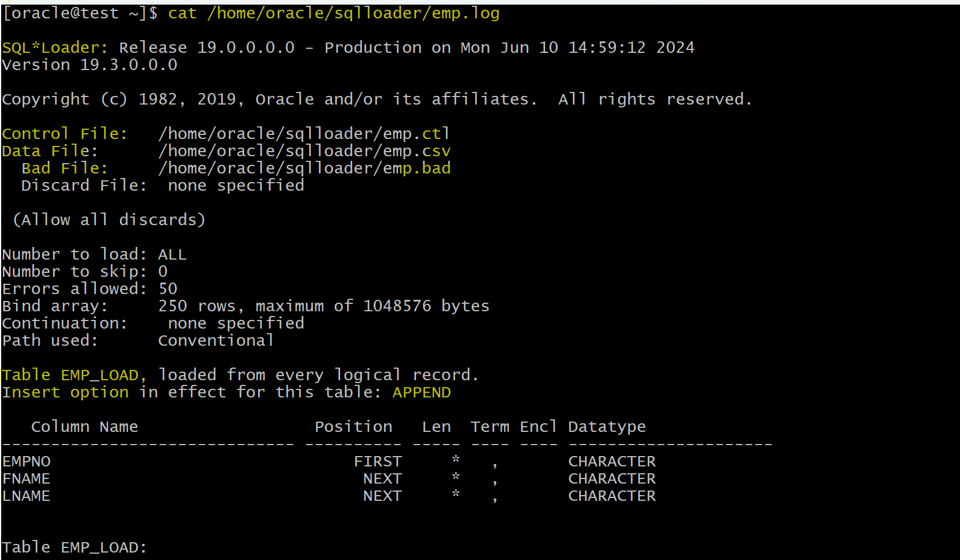This screenshot has width=960, height=560.
Task: Click the 'EMPNO' column name
Action: click(26, 461)
